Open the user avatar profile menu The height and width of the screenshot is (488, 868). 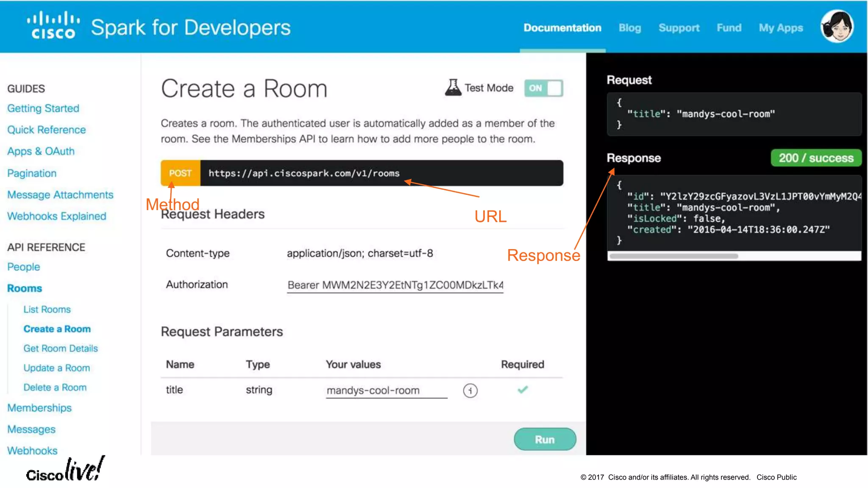click(837, 27)
